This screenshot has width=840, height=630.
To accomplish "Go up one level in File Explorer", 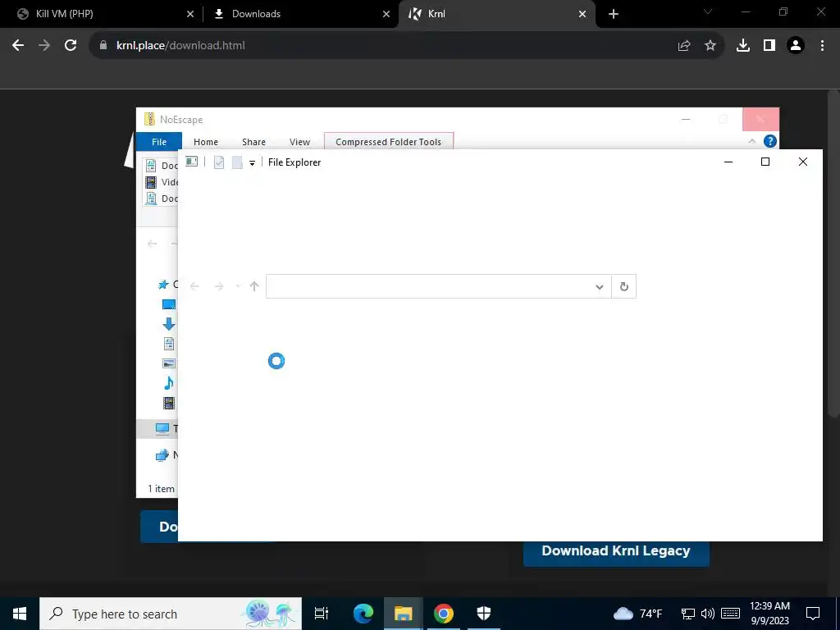I will [x=254, y=286].
